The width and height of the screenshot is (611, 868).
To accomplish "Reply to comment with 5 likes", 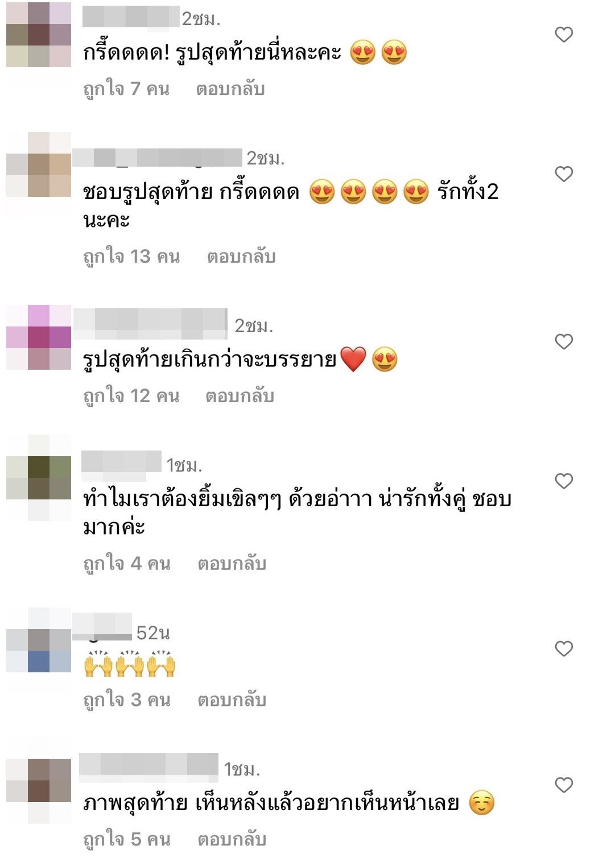I will point(232,840).
